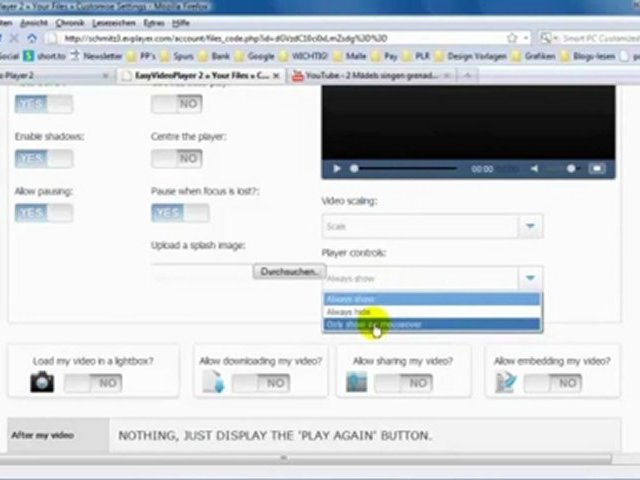This screenshot has height=480, width=640.
Task: Click the download file icon
Action: (212, 381)
